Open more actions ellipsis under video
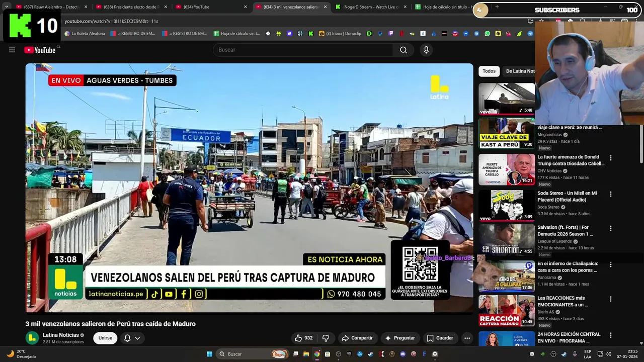The image size is (644, 362). (467, 338)
